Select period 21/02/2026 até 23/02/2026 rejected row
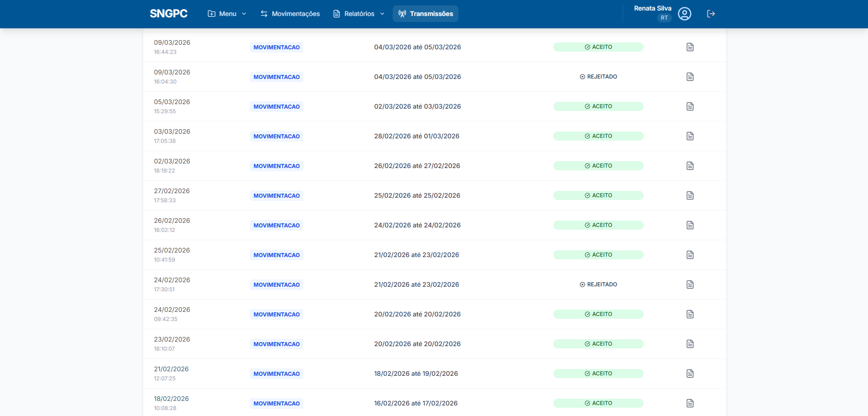The image size is (868, 416). tap(416, 284)
